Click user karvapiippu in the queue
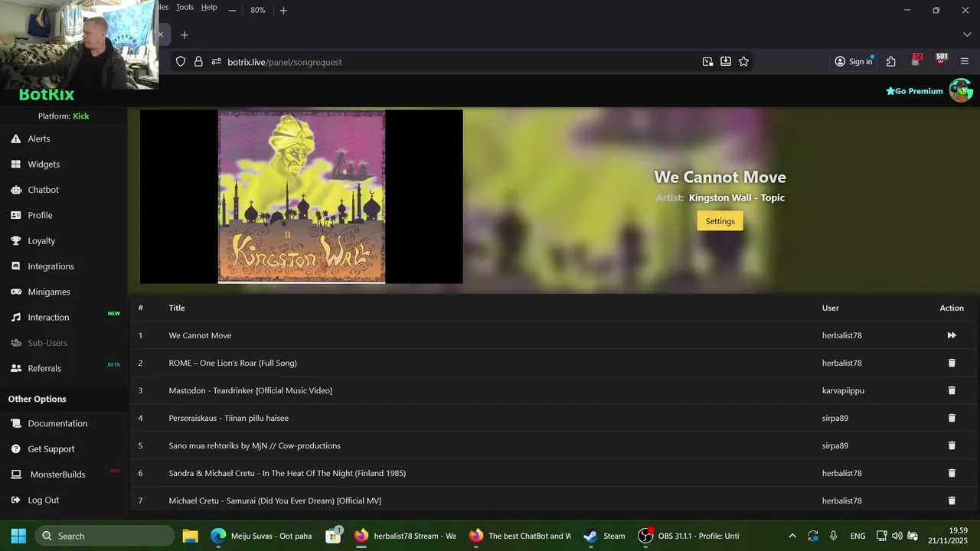 click(843, 390)
